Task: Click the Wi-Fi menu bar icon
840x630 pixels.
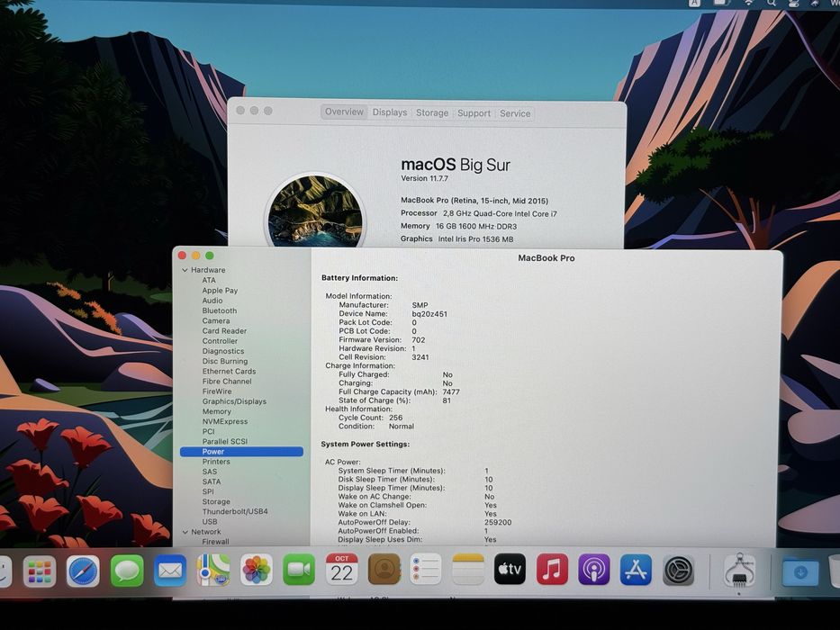Action: (748, 3)
